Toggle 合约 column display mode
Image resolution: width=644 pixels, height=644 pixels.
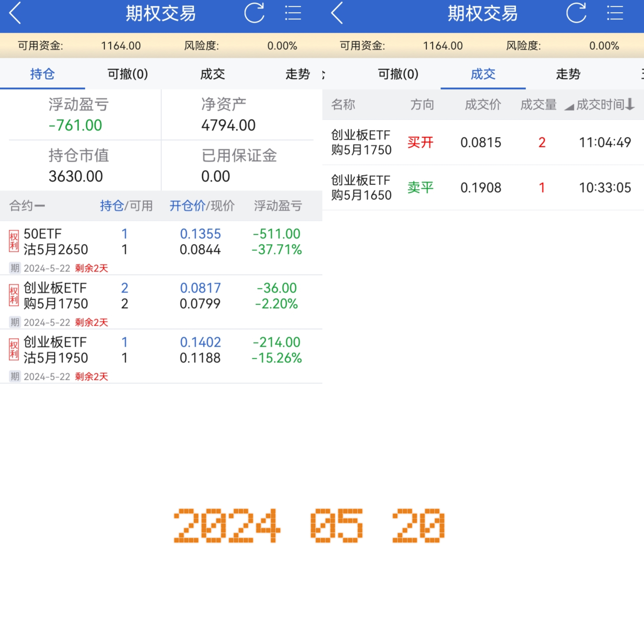27,206
